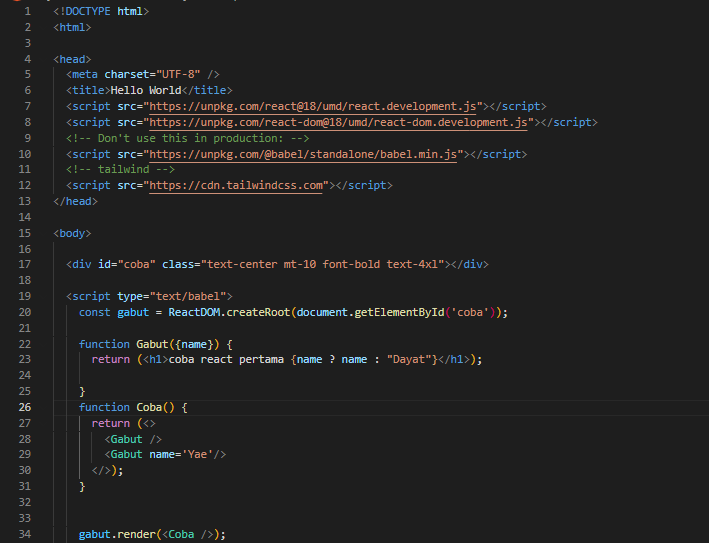709x543 pixels.
Task: Click the <Coba /> element on line 34
Action: pos(188,534)
